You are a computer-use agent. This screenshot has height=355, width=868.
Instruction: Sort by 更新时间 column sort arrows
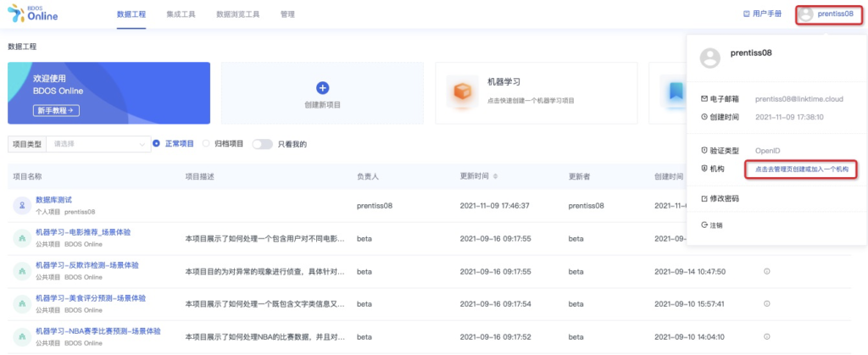coord(495,176)
